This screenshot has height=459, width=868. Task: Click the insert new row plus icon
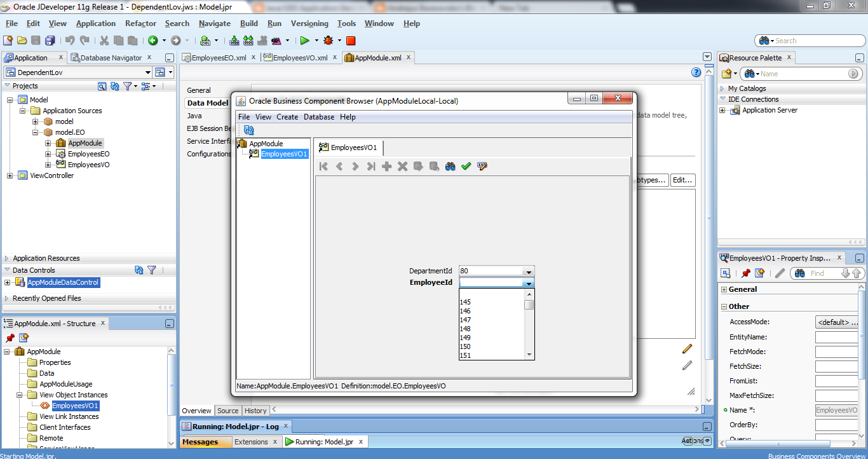pos(386,166)
